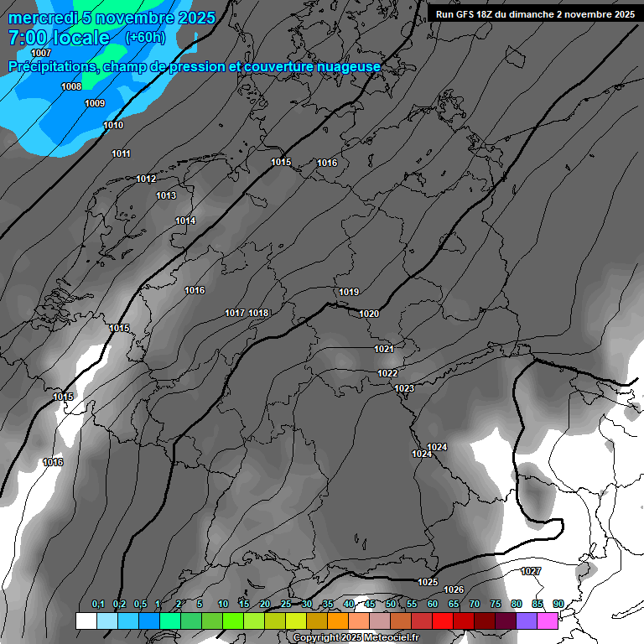
Task: Click the 1025 isobar label near bottom
Action: (428, 582)
